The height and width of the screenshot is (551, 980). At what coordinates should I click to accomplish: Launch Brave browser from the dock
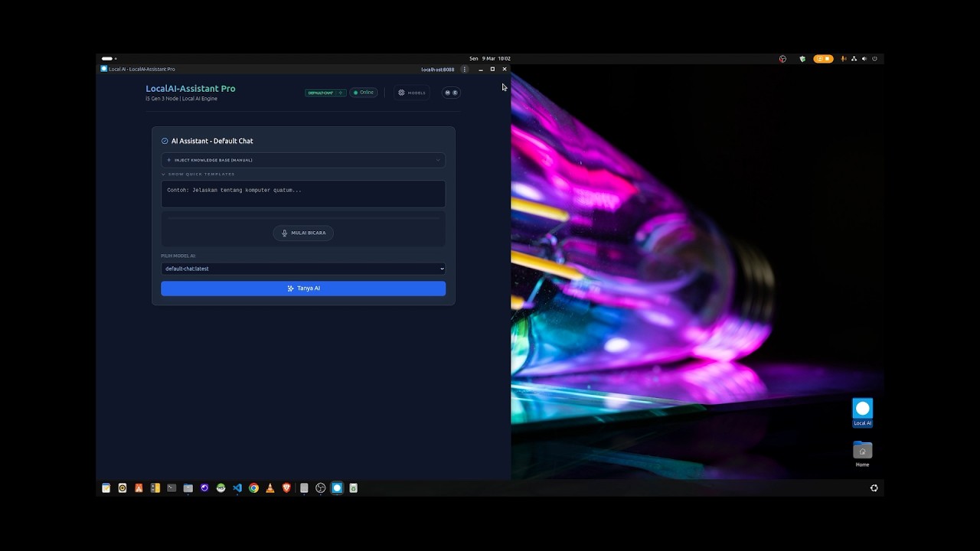pyautogui.click(x=287, y=487)
